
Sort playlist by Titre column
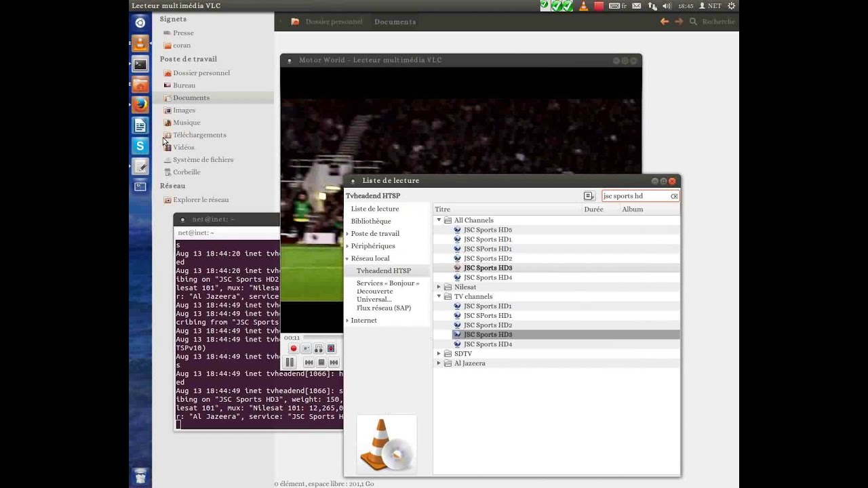click(x=507, y=209)
